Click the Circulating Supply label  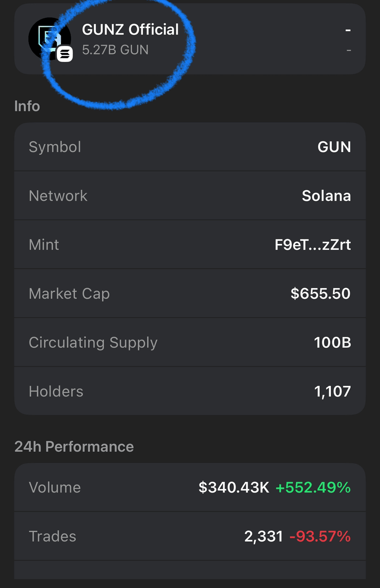coord(93,342)
